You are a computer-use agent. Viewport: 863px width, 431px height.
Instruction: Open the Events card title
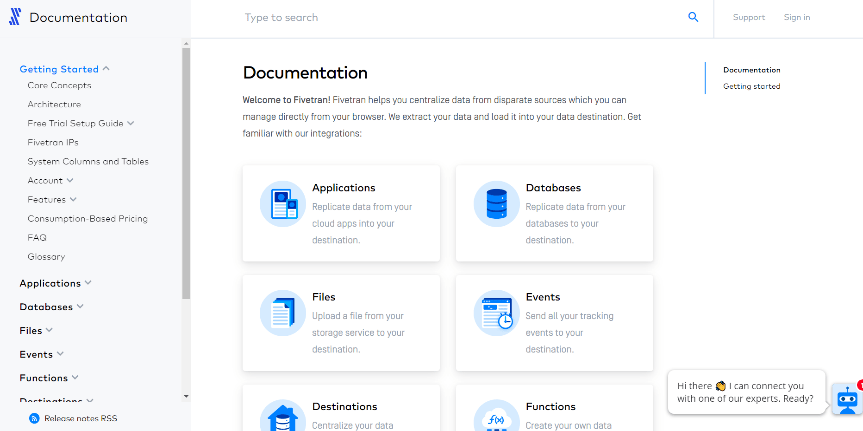pos(543,297)
